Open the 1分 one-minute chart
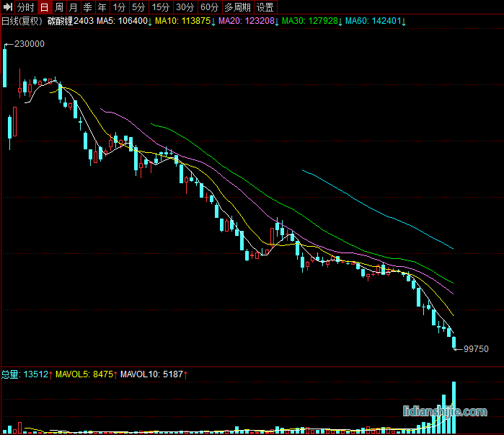The width and height of the screenshot is (504, 435). coord(119,7)
